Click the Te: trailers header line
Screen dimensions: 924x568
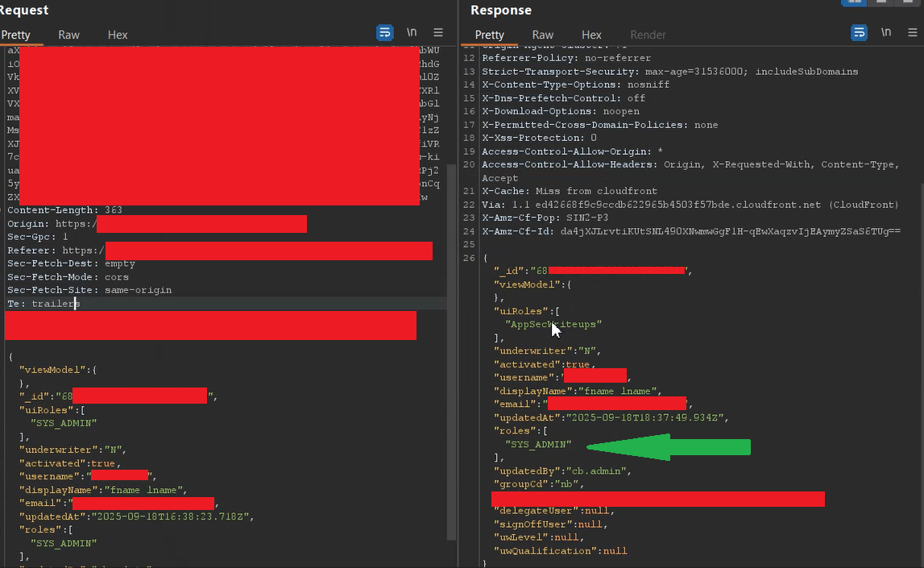click(44, 304)
